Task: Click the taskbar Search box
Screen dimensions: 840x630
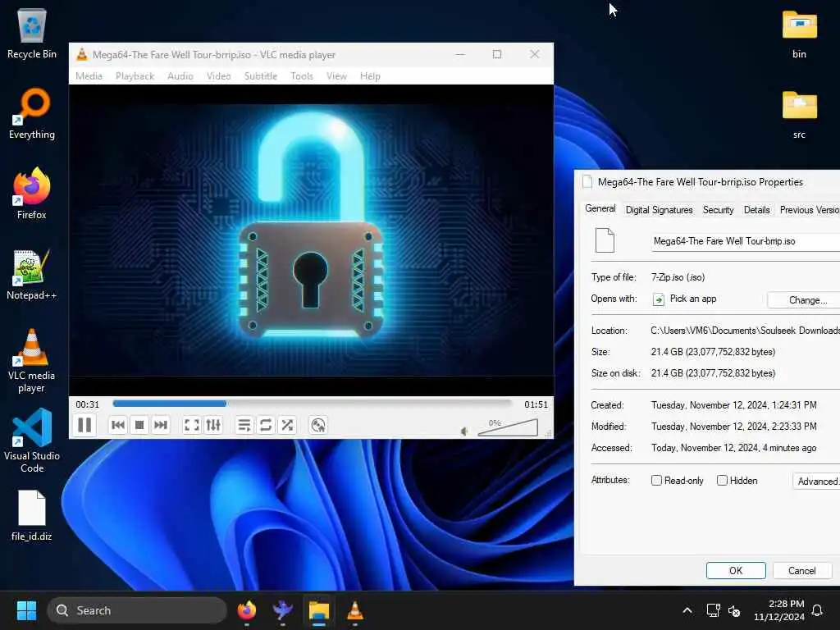Action: (x=137, y=610)
